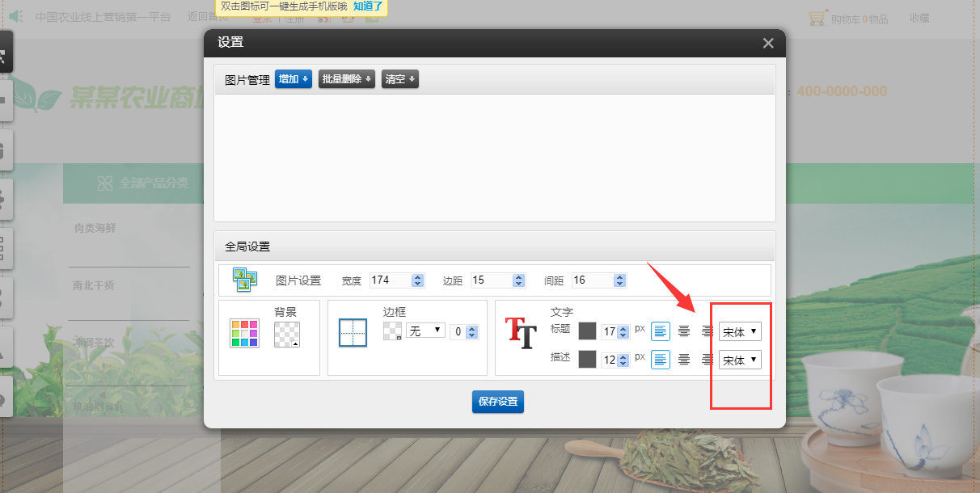Click the 宽度 width input field
Screen dimensions: 980x493
coord(390,280)
